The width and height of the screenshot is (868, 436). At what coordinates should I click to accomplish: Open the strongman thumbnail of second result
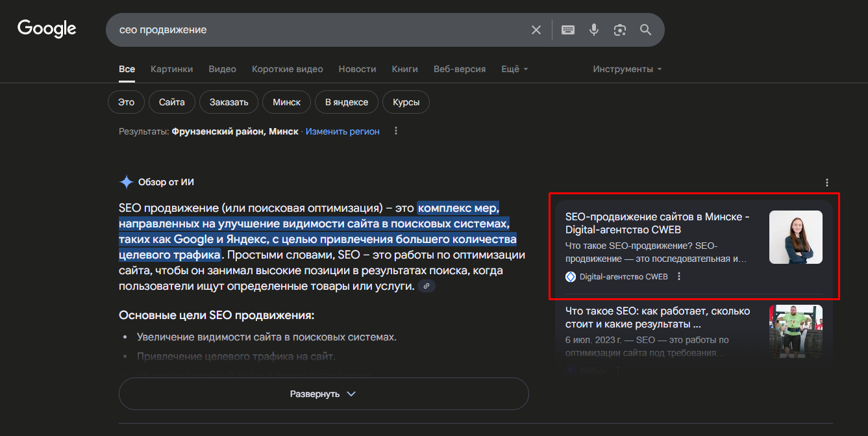[796, 331]
